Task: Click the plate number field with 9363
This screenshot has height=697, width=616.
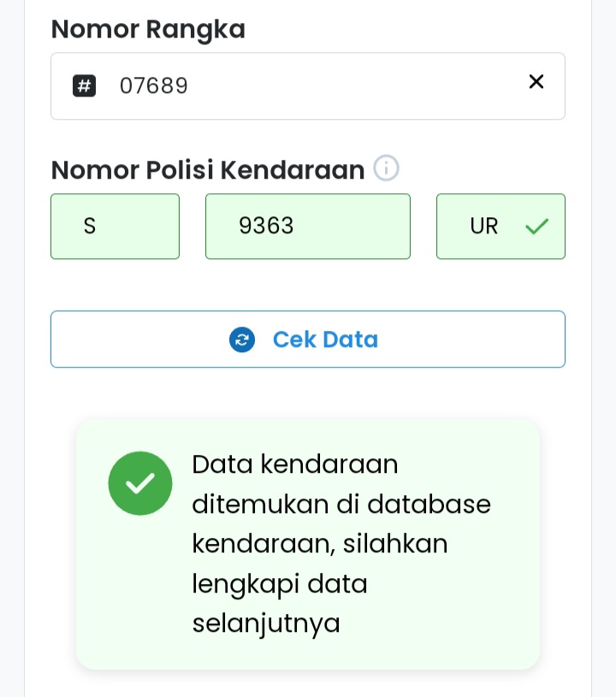Action: [308, 227]
